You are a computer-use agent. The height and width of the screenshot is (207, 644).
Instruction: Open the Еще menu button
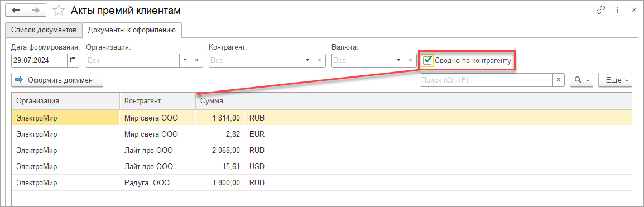pyautogui.click(x=615, y=80)
